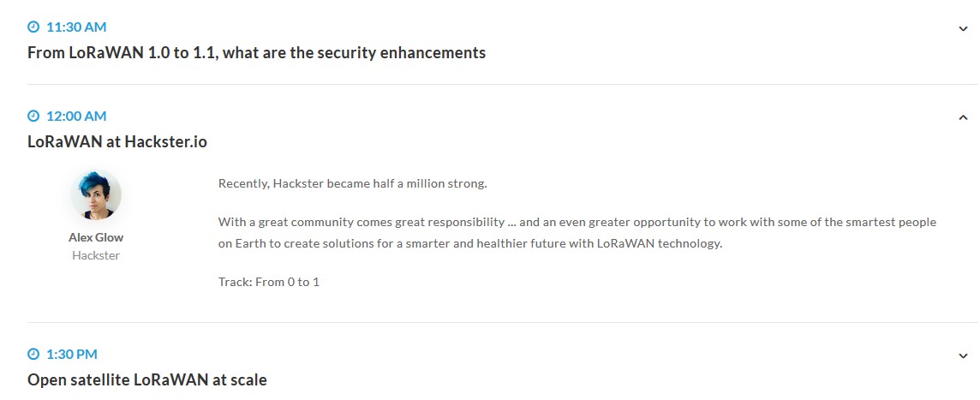Click the divider line above the 1:30 PM session
Image resolution: width=980 pixels, height=400 pixels.
502,322
